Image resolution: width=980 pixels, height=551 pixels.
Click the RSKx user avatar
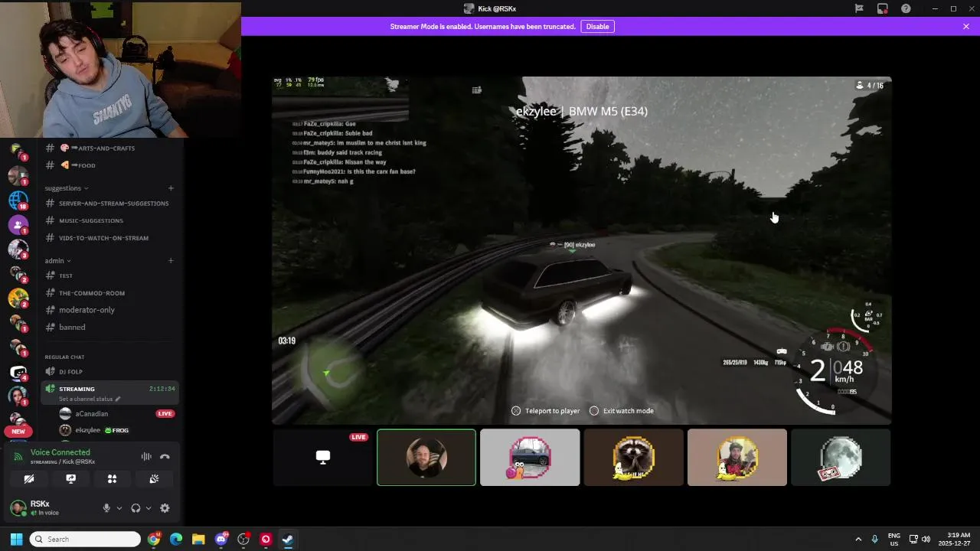click(x=18, y=508)
